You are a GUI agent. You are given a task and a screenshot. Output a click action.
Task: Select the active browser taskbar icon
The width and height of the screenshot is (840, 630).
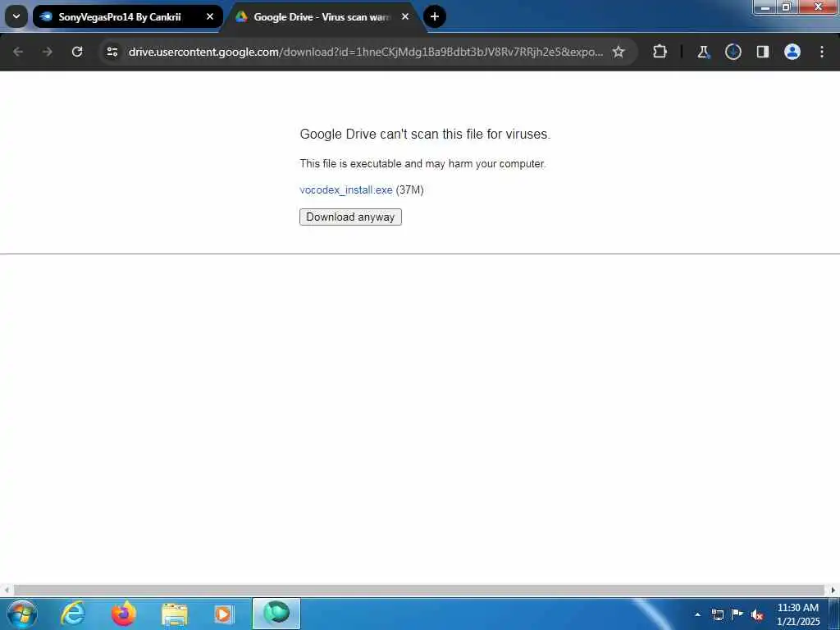pyautogui.click(x=276, y=614)
